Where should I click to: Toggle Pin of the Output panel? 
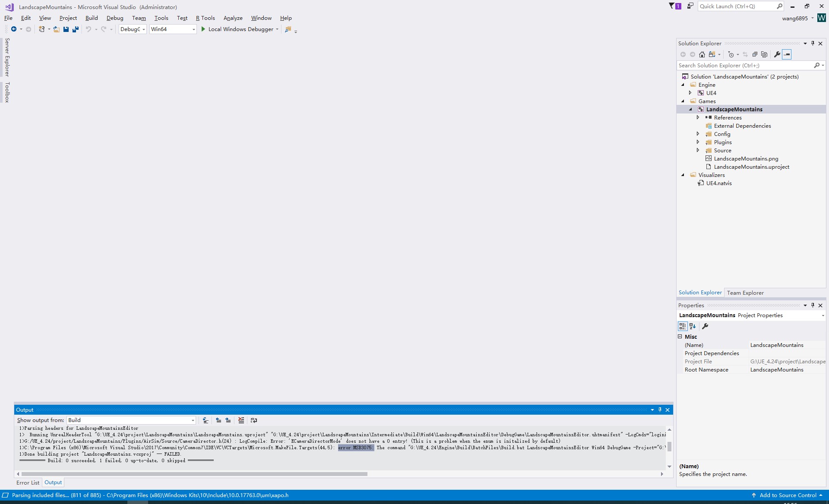point(660,409)
